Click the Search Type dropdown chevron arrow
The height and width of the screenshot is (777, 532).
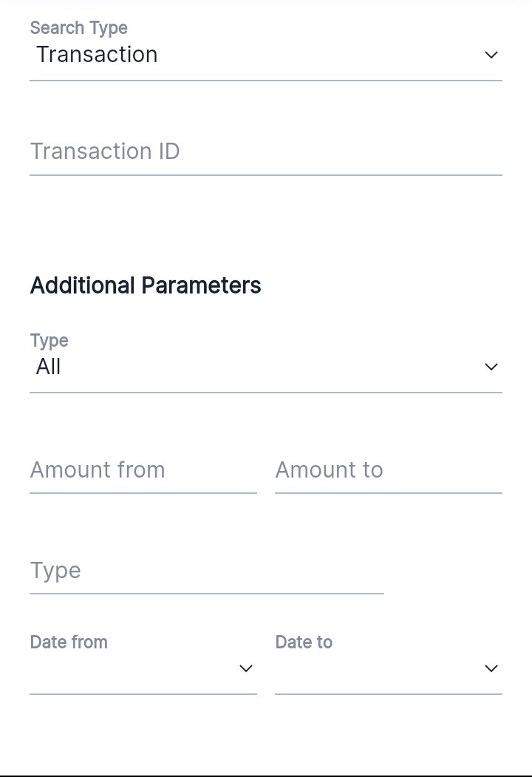pyautogui.click(x=491, y=55)
